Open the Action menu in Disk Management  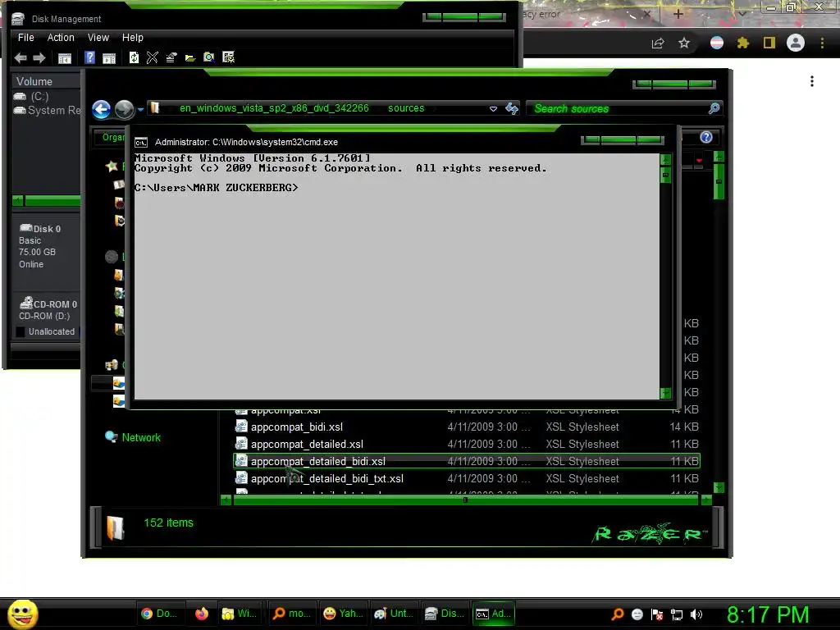coord(61,38)
